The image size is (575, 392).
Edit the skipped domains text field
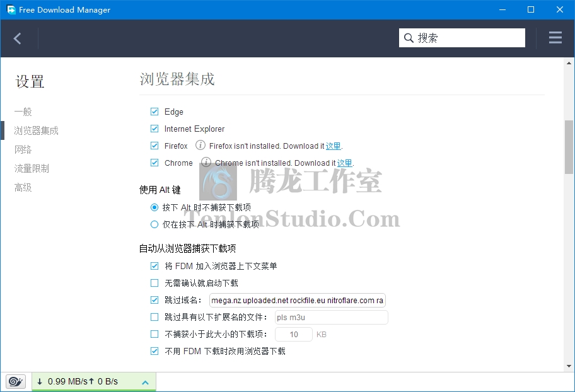tap(298, 301)
